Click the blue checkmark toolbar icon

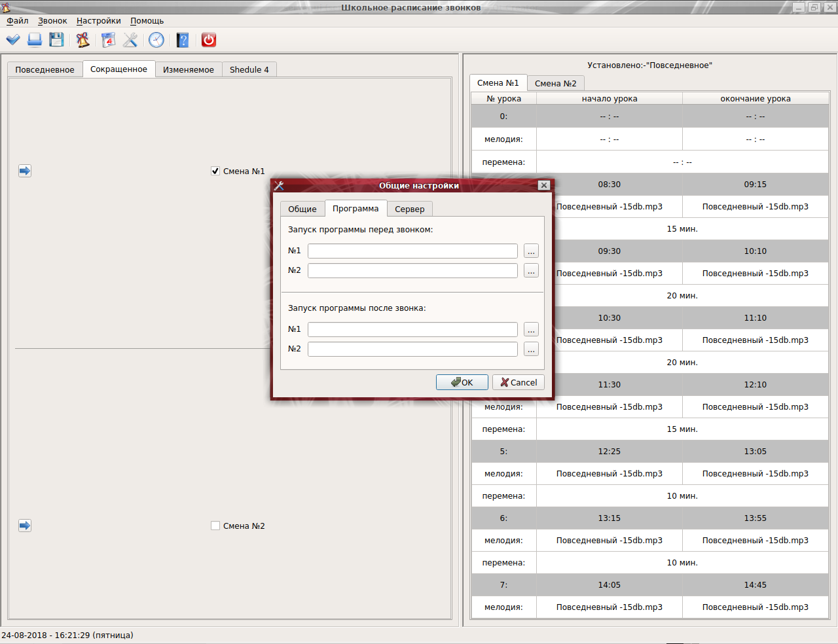click(13, 40)
